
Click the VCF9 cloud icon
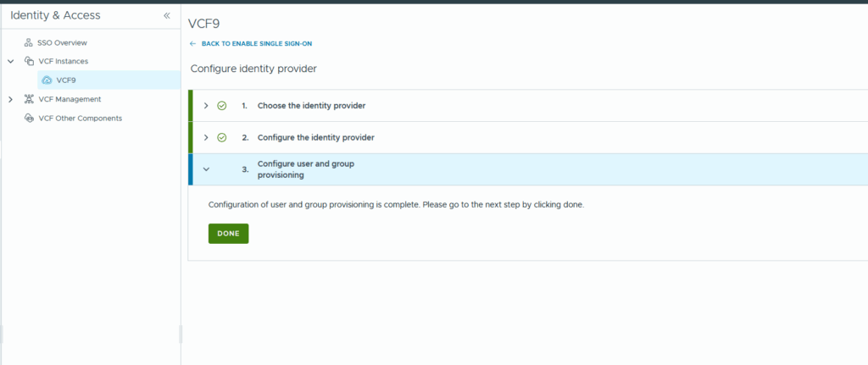47,80
